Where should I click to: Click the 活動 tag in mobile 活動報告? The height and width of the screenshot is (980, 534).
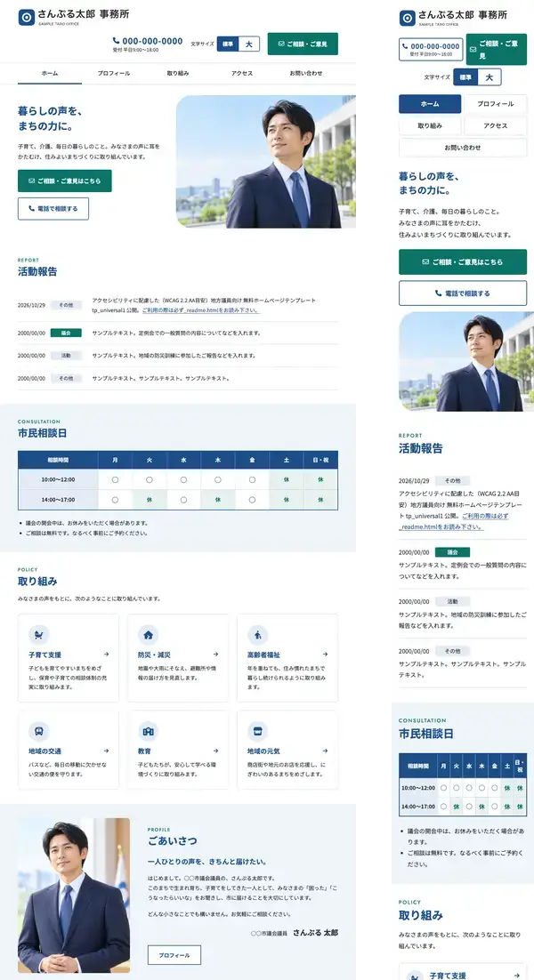(x=452, y=601)
